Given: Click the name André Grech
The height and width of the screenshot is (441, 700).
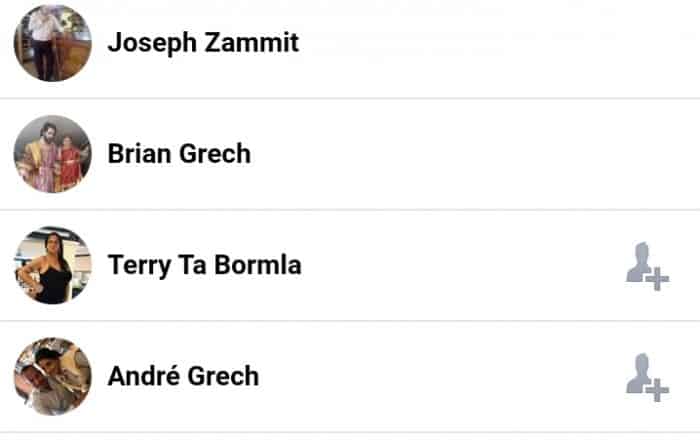Looking at the screenshot, I should 183,376.
